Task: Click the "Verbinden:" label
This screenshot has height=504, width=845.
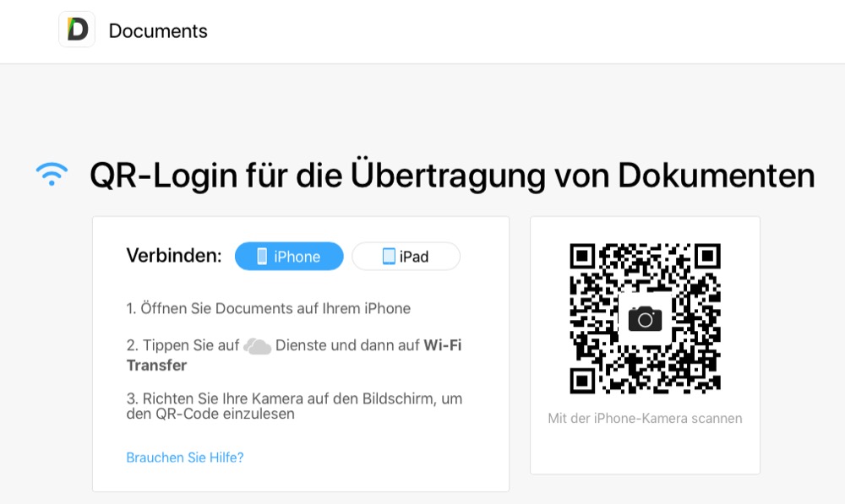Action: click(173, 256)
